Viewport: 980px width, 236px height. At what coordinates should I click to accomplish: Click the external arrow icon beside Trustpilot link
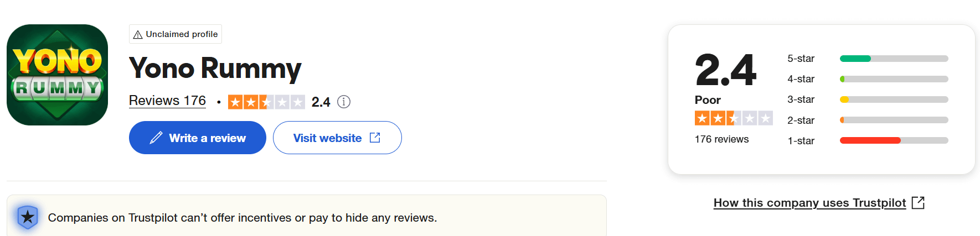coord(918,202)
